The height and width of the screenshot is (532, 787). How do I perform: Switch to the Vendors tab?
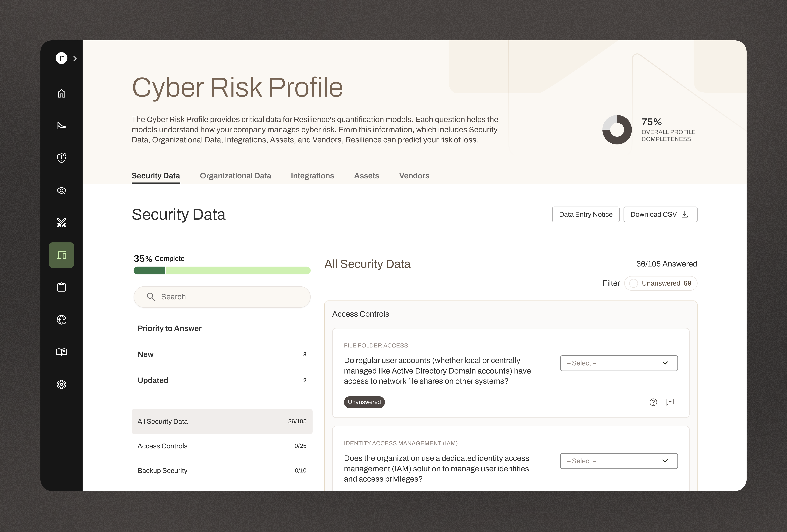point(414,176)
